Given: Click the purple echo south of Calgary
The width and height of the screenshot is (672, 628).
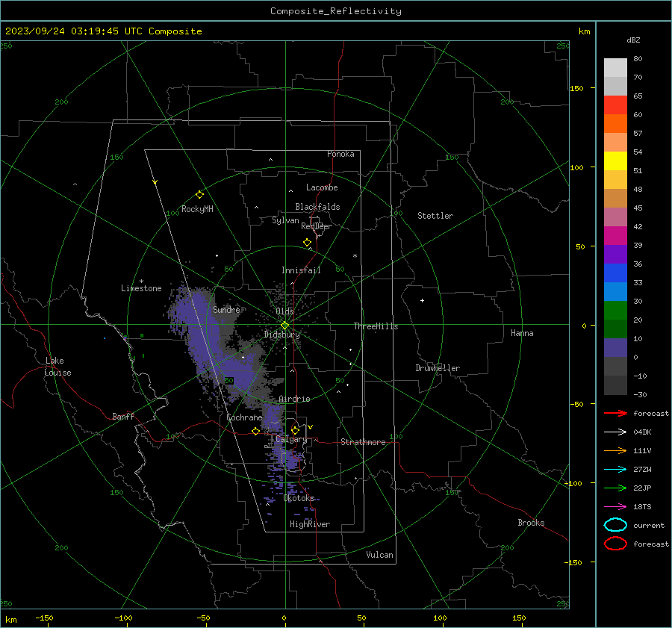Looking at the screenshot, I should pos(292,462).
